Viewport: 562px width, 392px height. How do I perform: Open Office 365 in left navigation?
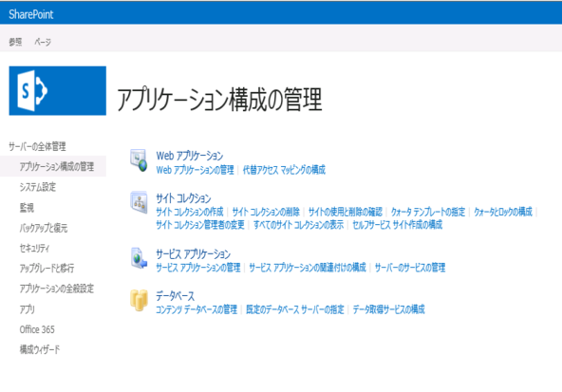37,329
